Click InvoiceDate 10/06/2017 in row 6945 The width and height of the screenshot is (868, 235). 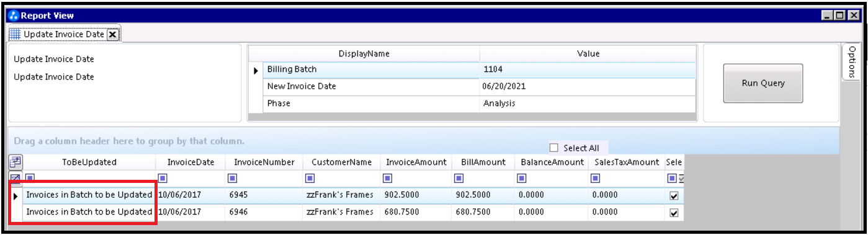[190, 195]
